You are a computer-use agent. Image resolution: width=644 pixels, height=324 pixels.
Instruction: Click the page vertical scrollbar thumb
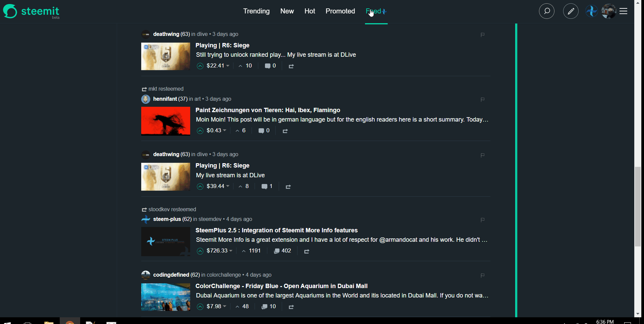point(638,206)
